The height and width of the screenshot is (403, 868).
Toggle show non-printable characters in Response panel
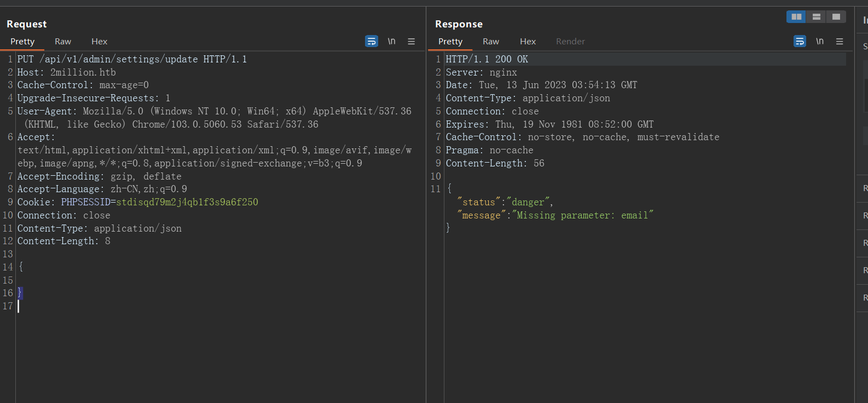tap(820, 41)
